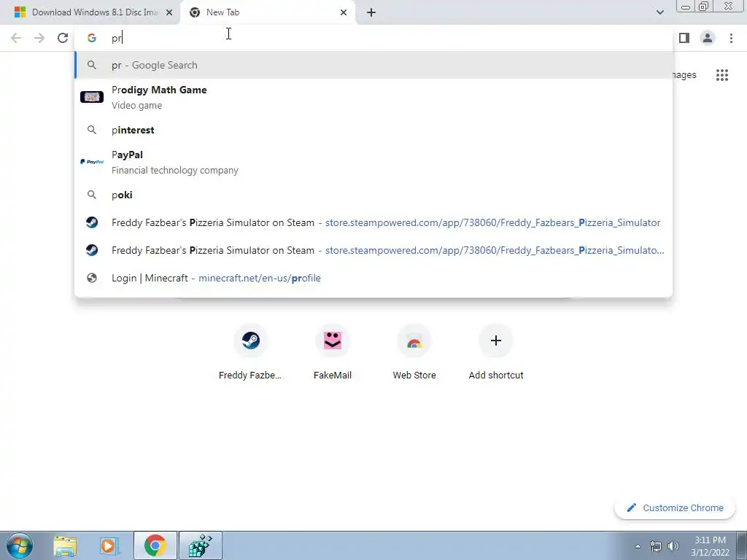Click the Prodigy Math Game thumbnail icon

coord(91,97)
